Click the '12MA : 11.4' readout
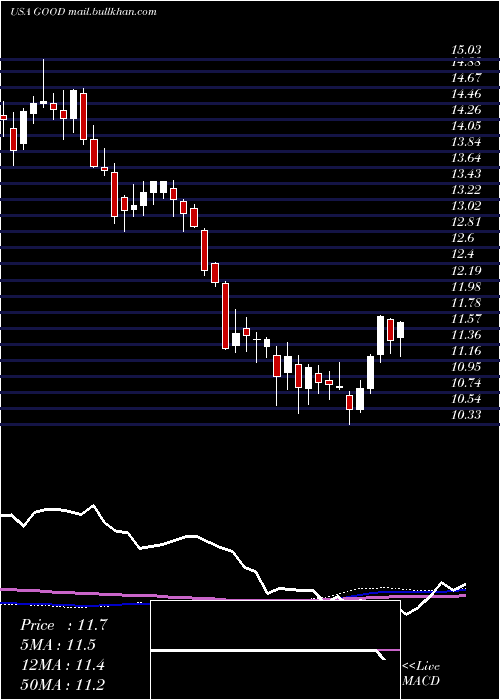The height and width of the screenshot is (700, 500). pos(62,665)
